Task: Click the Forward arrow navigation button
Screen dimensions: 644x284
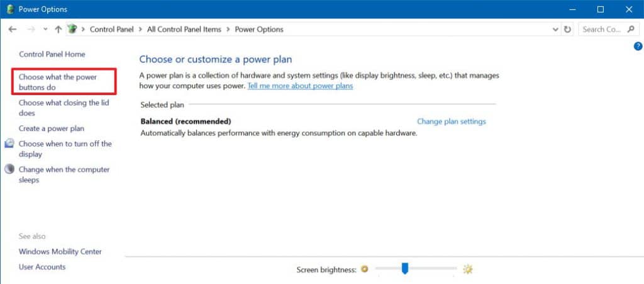Action: point(30,30)
